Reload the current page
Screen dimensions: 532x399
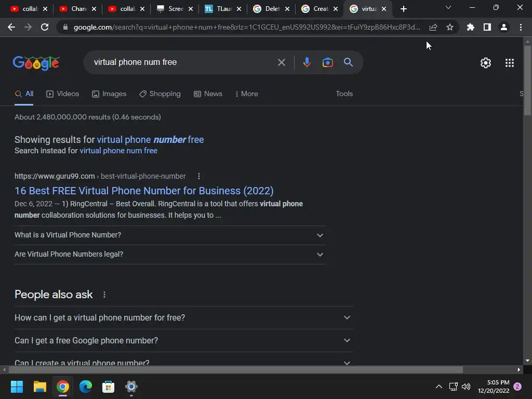pyautogui.click(x=45, y=27)
